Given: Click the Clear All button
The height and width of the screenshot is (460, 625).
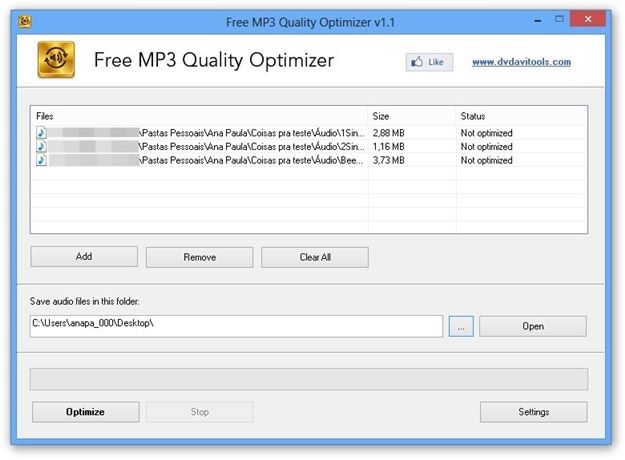Looking at the screenshot, I should (315, 257).
